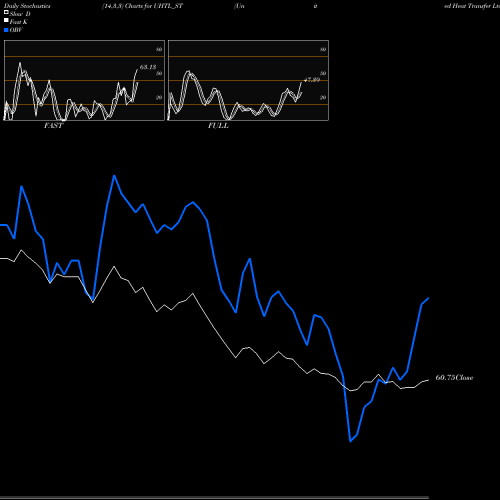
Task: Click the FAST stochastic chart thumbnail
Action: [x=84, y=80]
